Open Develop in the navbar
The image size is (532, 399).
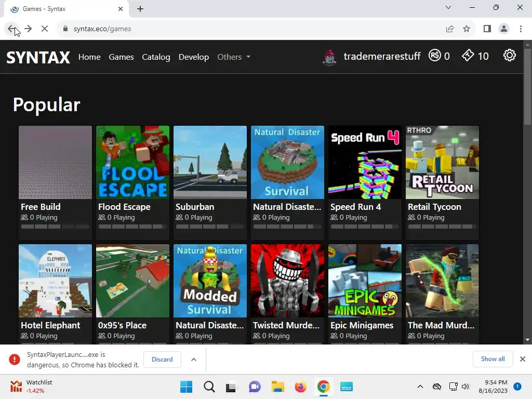point(194,57)
